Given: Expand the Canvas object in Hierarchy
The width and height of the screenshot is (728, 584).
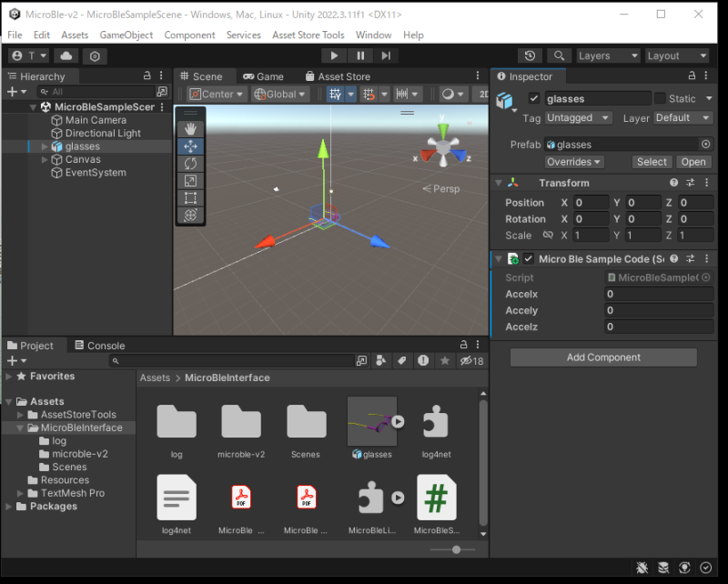Looking at the screenshot, I should click(x=45, y=159).
